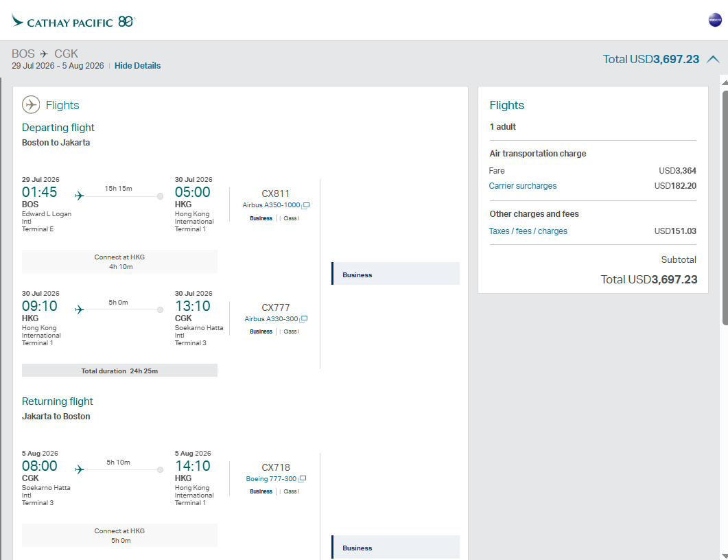Click Business Class I label under CX718

coord(274,491)
